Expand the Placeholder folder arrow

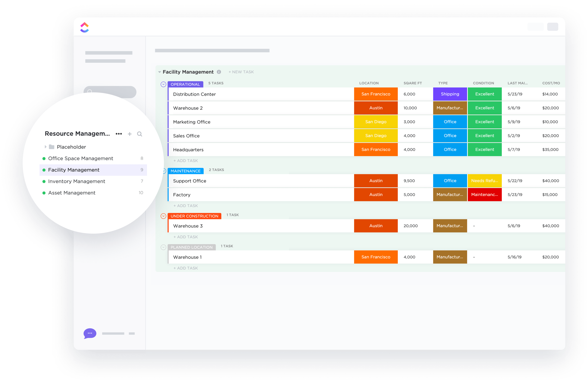coord(45,147)
